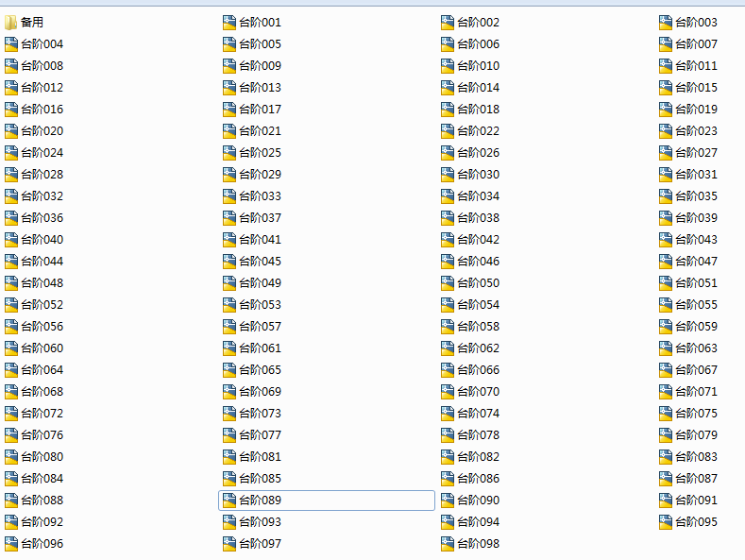Click the text 台阶079
The image size is (745, 560).
click(x=696, y=435)
